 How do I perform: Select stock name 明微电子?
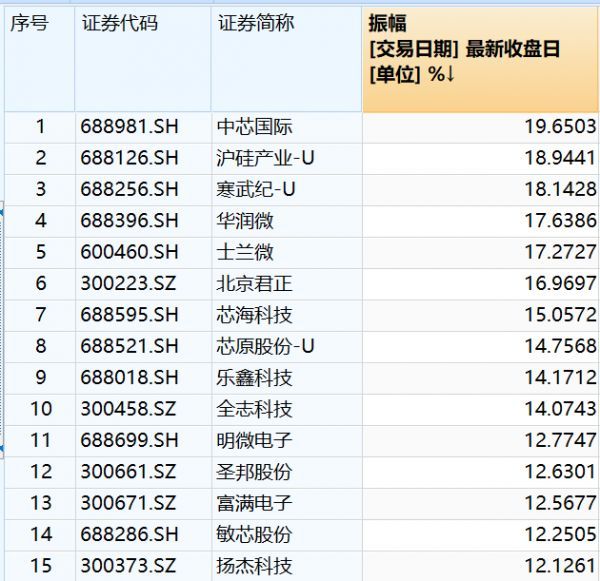click(x=254, y=441)
